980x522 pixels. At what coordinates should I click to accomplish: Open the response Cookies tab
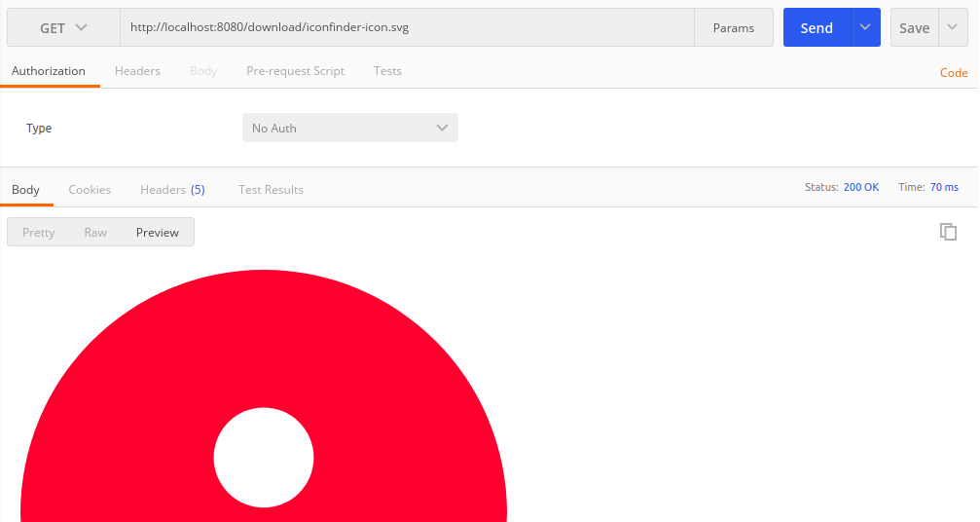90,190
